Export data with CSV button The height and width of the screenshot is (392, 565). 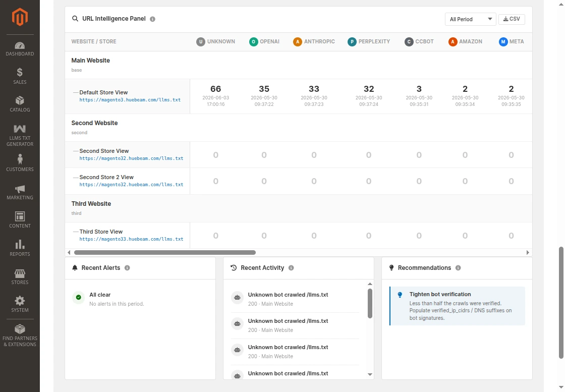[x=512, y=19]
